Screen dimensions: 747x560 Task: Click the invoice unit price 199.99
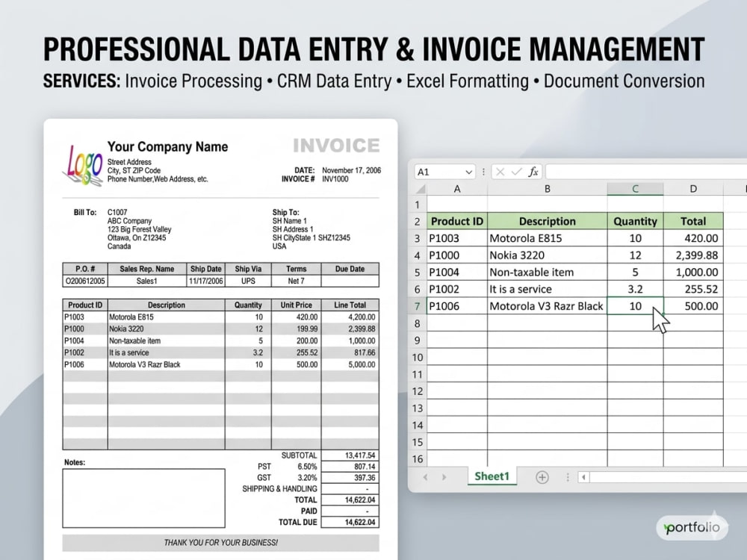(x=307, y=329)
